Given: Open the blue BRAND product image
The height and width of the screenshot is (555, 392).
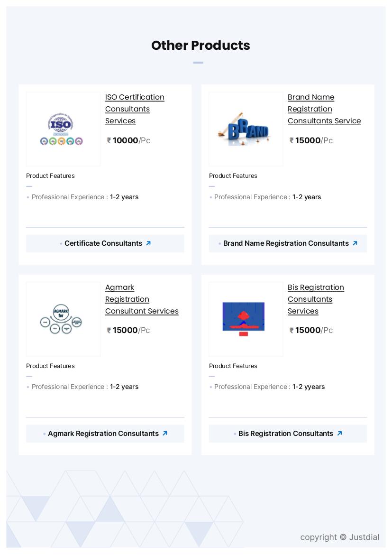Looking at the screenshot, I should tap(246, 129).
